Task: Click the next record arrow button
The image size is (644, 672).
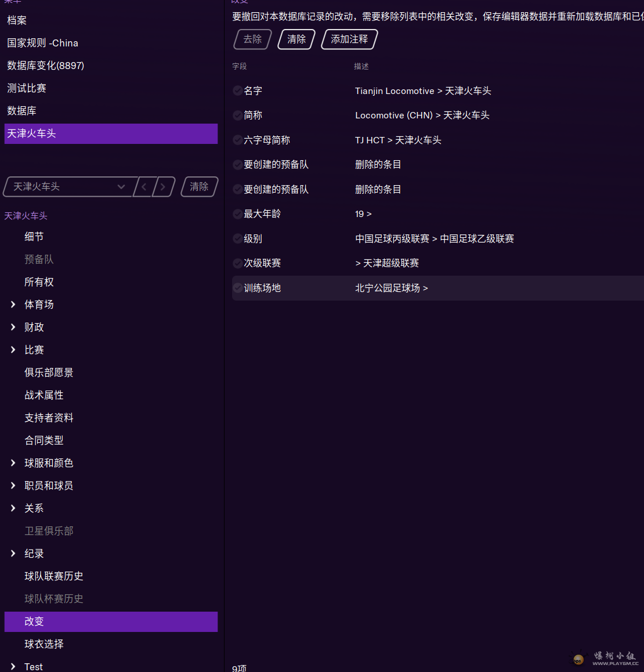Action: [163, 187]
